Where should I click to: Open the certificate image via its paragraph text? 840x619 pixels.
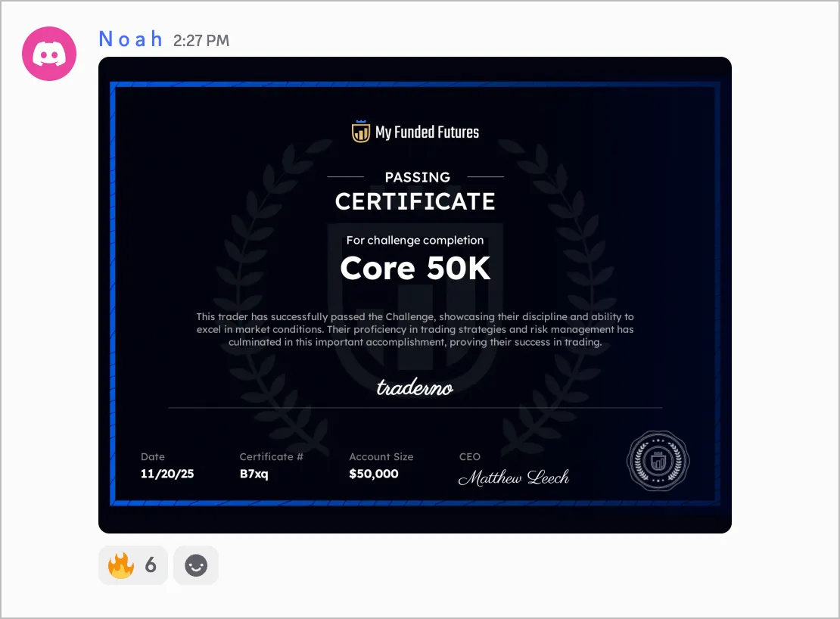coord(415,329)
